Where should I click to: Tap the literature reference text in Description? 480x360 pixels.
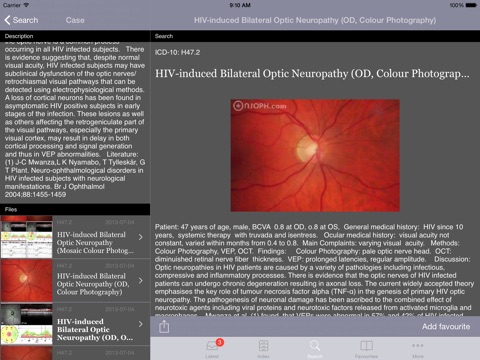tap(75, 174)
